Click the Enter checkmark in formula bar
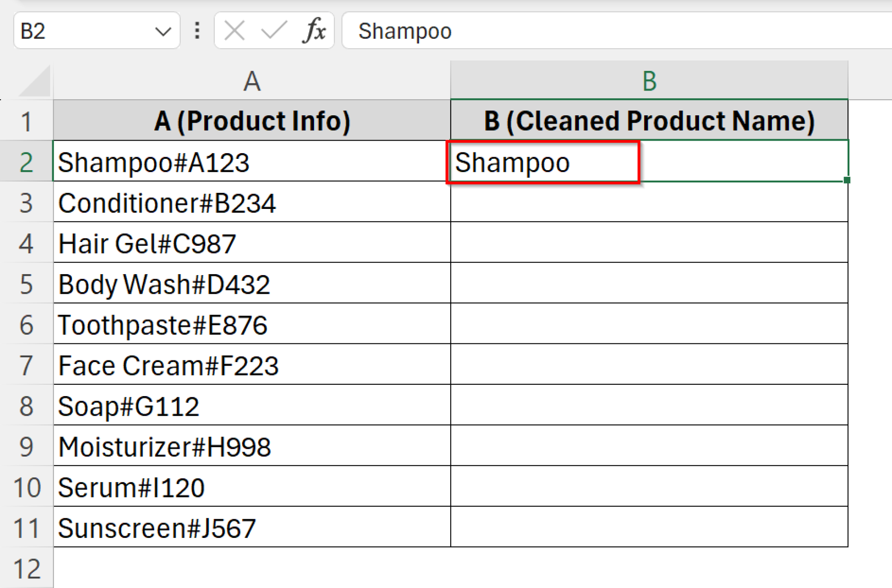892x588 pixels. (x=274, y=30)
